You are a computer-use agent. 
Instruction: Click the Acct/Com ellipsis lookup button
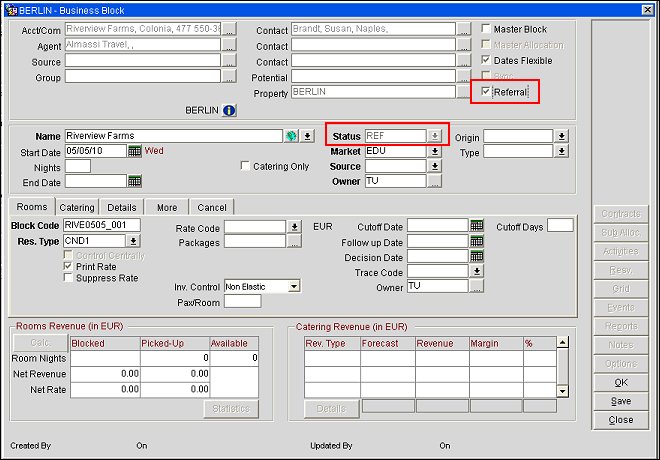(229, 30)
